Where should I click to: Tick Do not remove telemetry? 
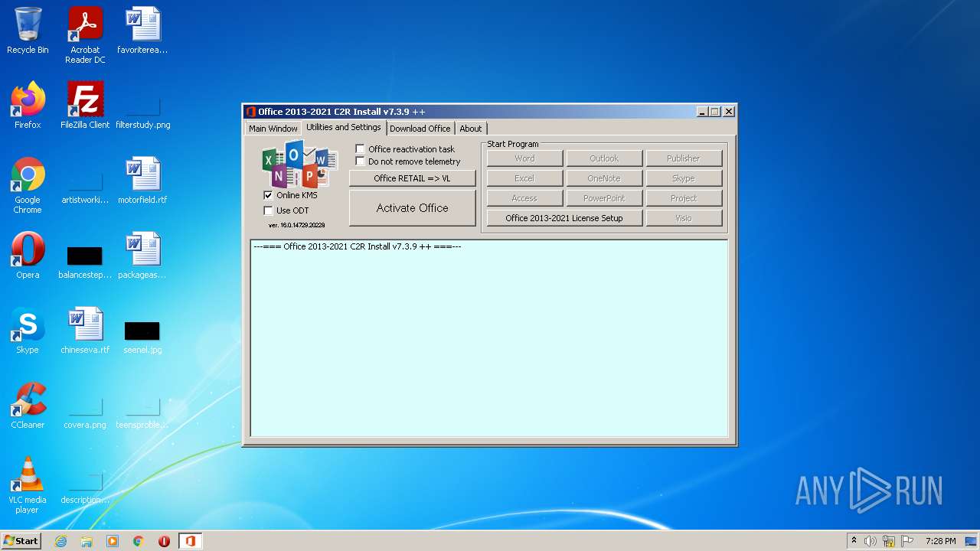click(360, 161)
